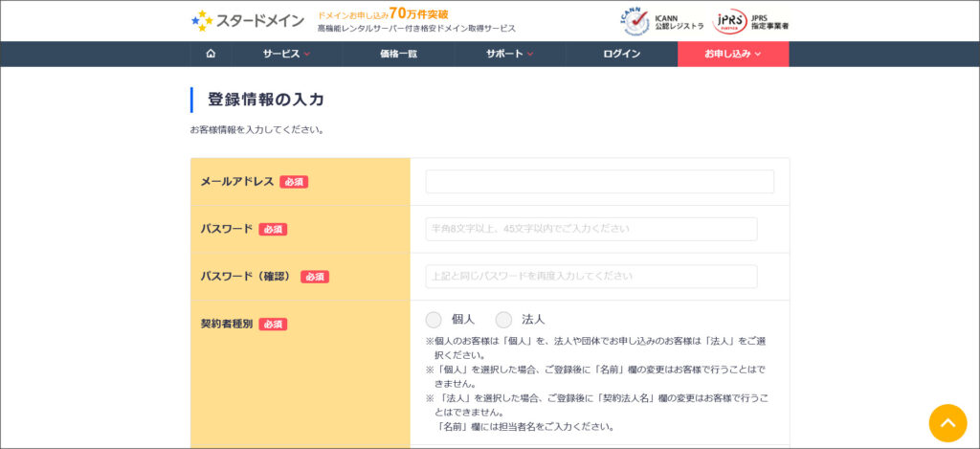
Task: Select the 個人 radio button
Action: [x=434, y=320]
